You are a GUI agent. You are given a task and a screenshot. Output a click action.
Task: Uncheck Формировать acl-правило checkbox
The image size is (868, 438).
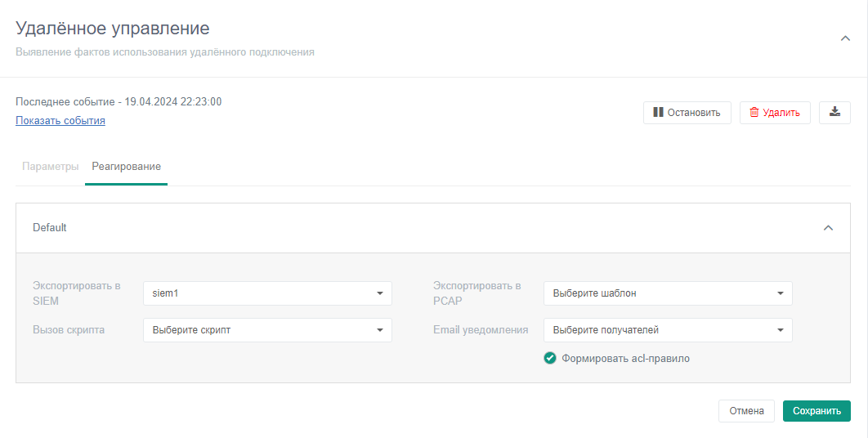click(x=550, y=358)
